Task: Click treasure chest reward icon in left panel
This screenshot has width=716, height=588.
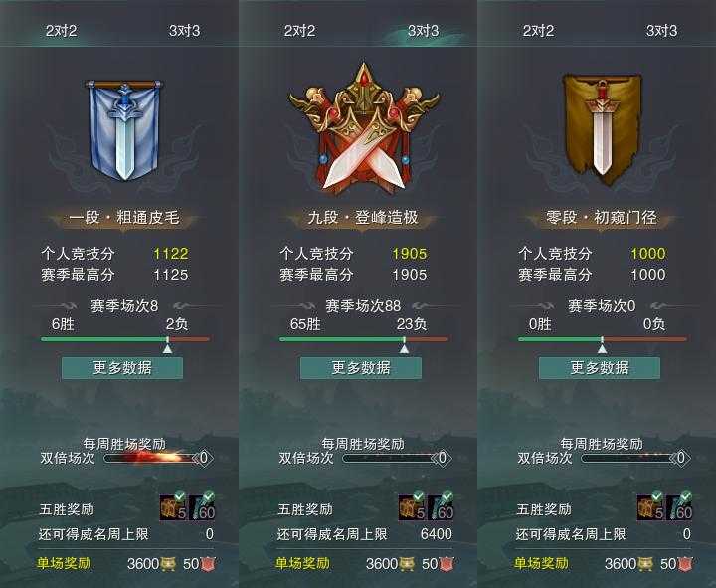Action: [x=174, y=507]
